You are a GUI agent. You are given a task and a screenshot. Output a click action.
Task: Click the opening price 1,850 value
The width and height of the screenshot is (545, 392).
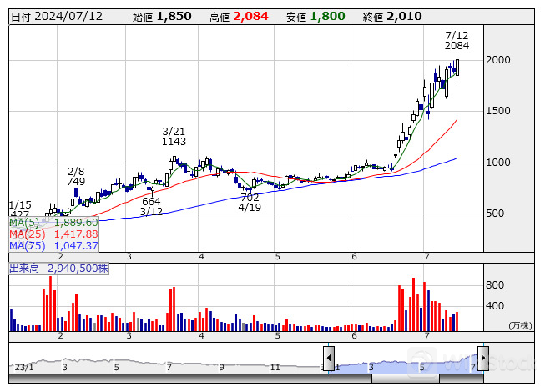pos(174,16)
